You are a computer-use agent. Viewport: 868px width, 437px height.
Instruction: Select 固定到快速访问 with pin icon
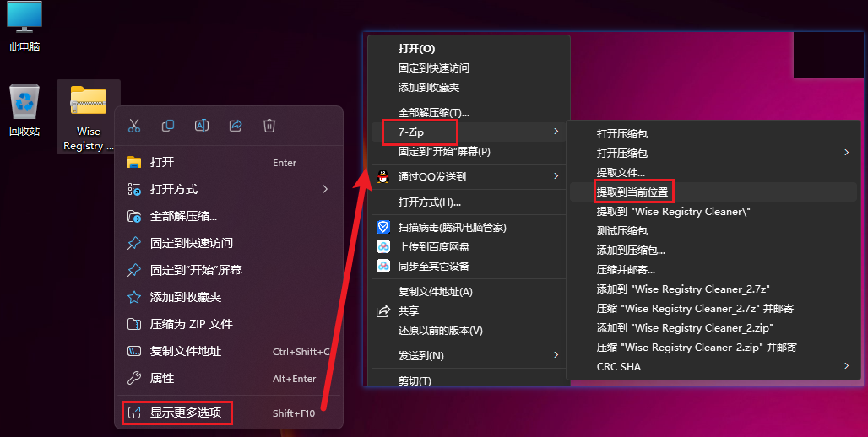click(x=229, y=243)
